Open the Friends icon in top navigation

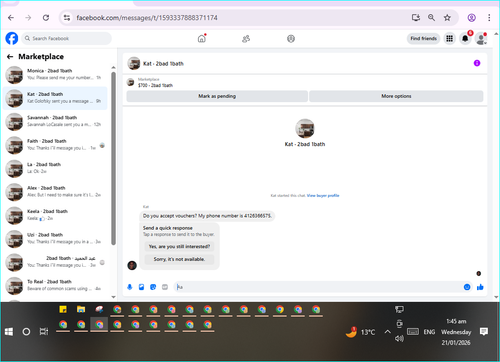click(x=246, y=39)
